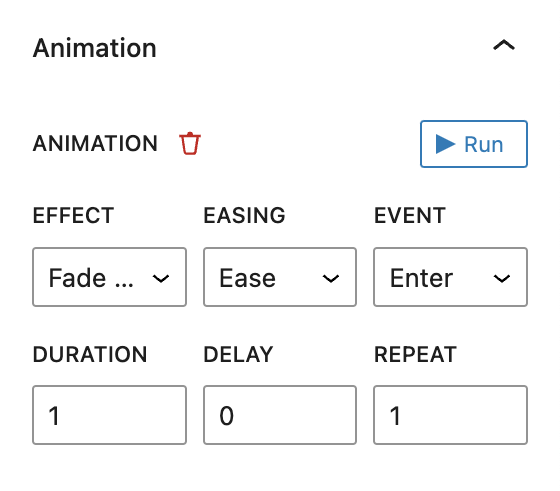560x491 pixels.
Task: Click the EFFECT field label
Action: pos(73,215)
